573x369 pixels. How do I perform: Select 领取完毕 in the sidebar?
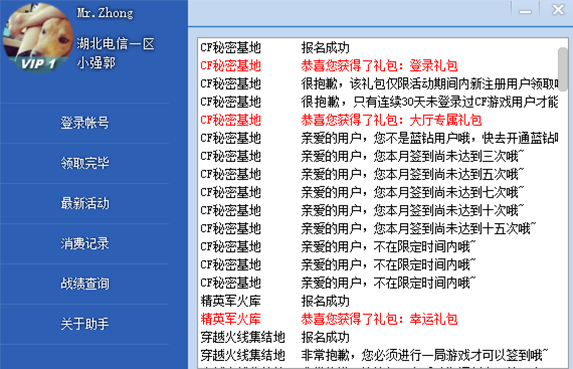coord(85,163)
